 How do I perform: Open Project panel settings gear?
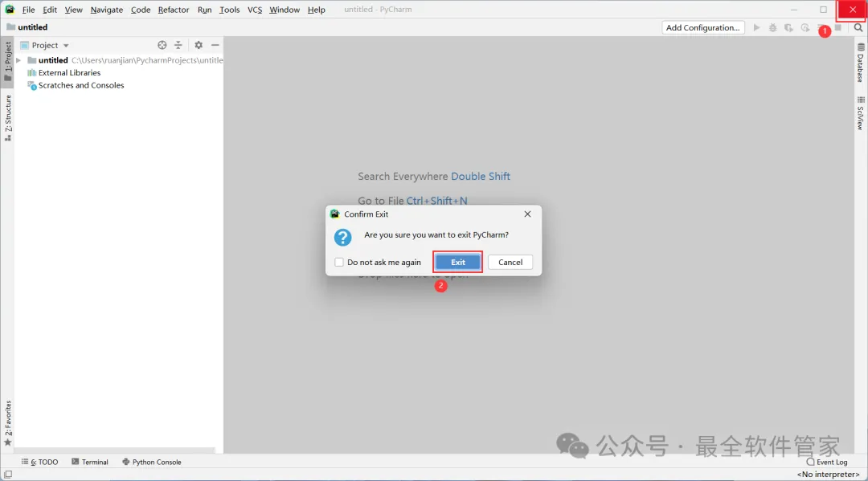tap(199, 45)
